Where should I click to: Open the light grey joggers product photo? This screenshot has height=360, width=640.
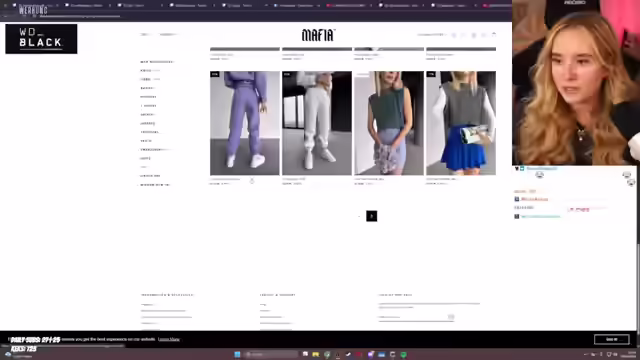click(x=317, y=123)
